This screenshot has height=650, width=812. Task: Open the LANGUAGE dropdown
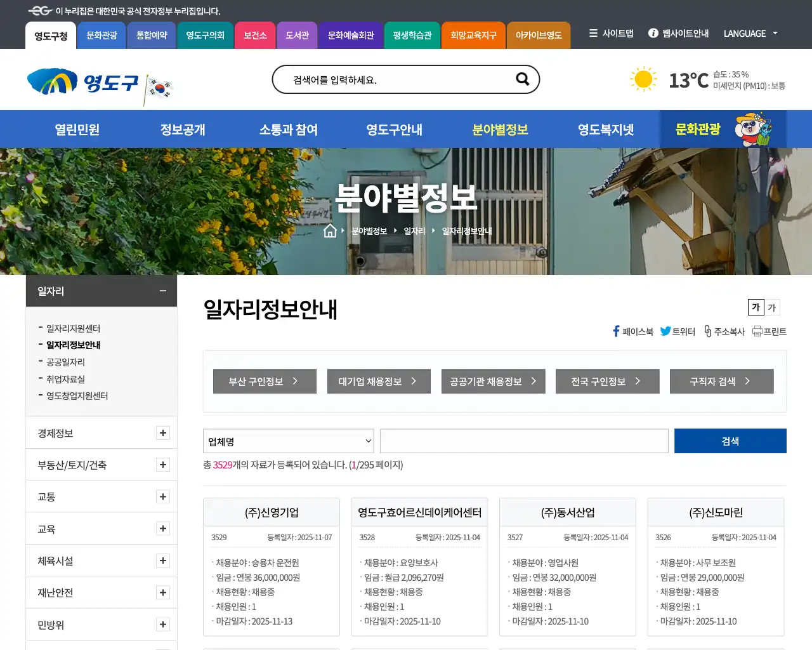pos(750,34)
